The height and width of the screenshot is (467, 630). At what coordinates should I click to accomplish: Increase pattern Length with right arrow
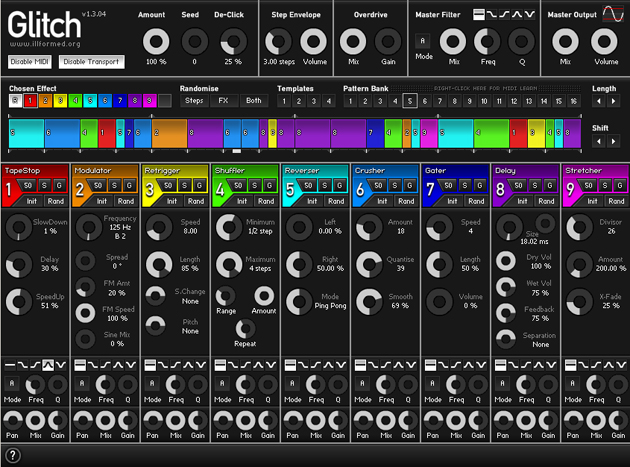613,101
